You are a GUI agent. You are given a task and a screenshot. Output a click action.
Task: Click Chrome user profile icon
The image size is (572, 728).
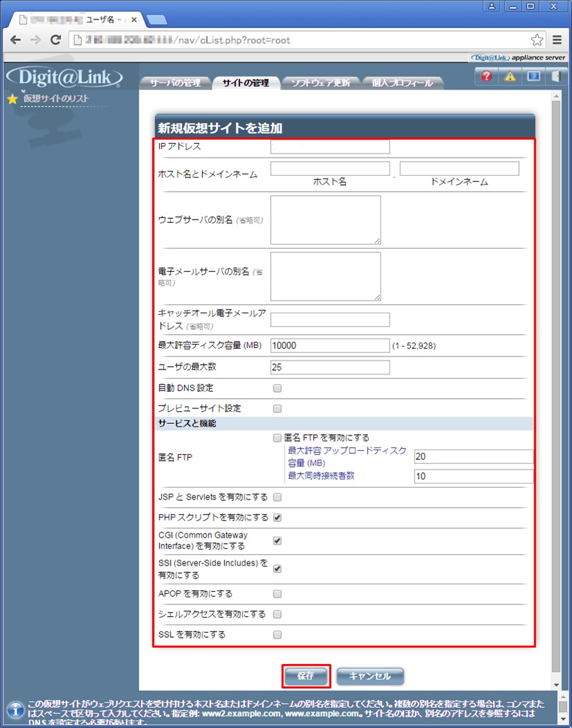click(491, 6)
